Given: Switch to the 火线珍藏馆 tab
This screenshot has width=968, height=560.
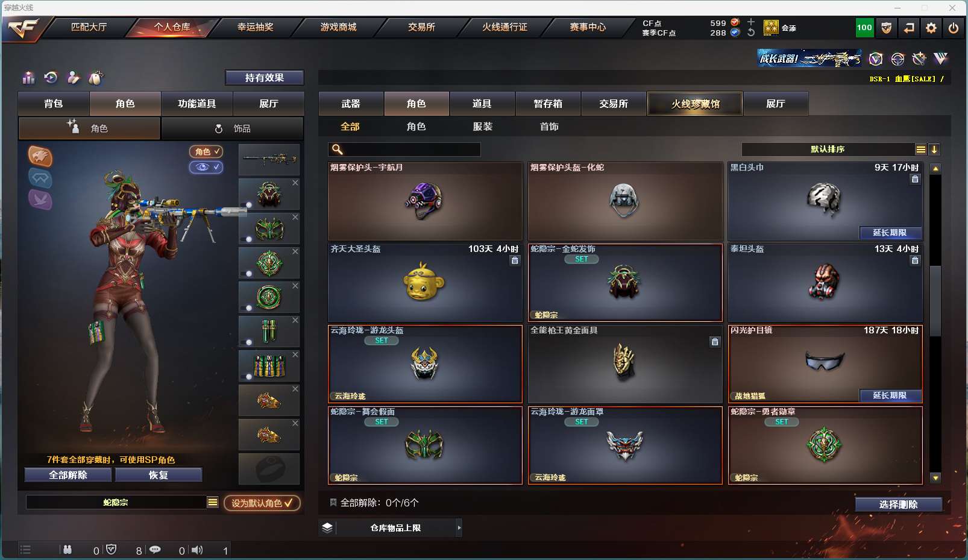Looking at the screenshot, I should click(695, 104).
